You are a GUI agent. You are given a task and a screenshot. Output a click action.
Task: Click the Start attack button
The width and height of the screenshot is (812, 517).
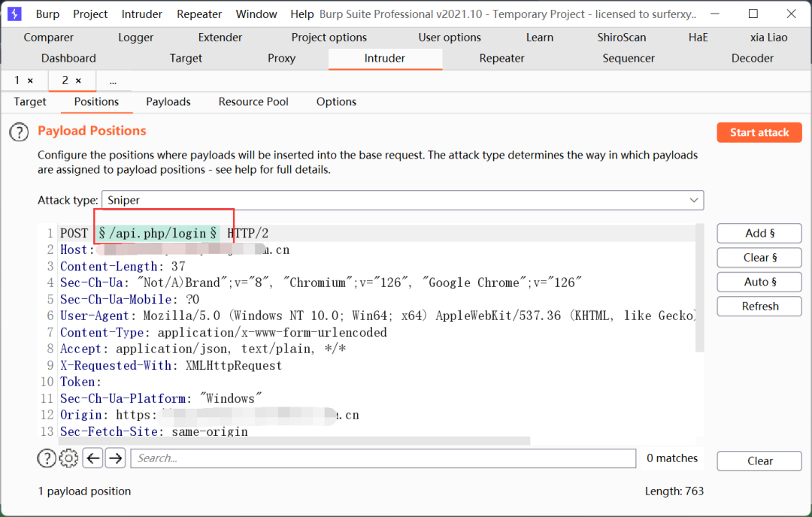tap(759, 132)
